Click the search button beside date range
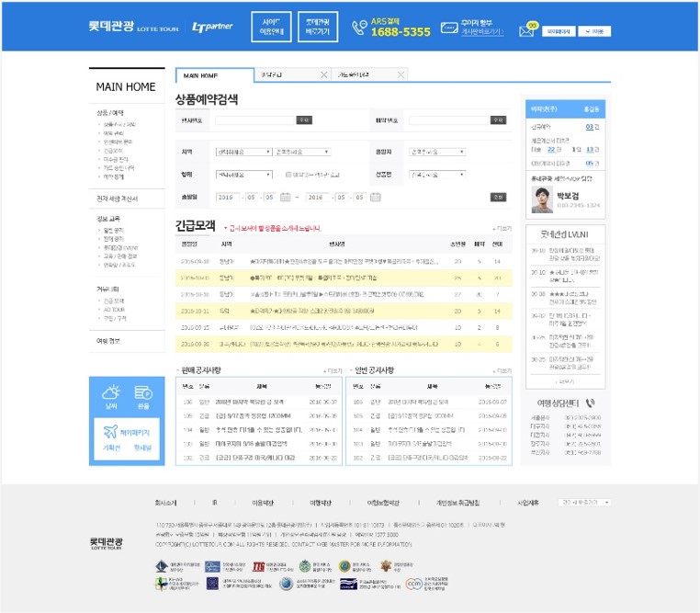 (498, 197)
